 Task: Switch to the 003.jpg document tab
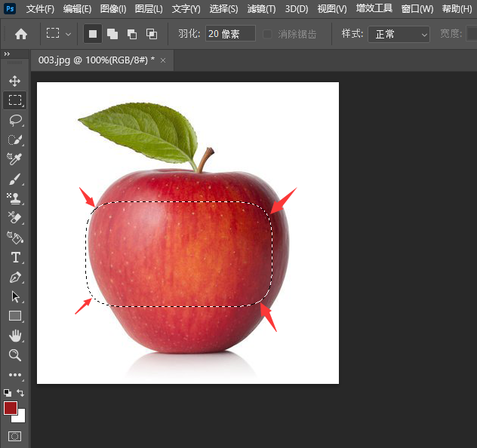tap(97, 60)
